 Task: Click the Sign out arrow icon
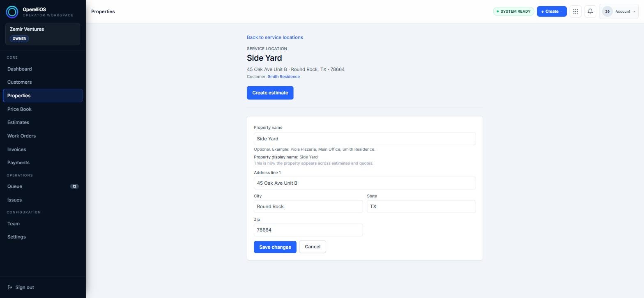pyautogui.click(x=10, y=287)
